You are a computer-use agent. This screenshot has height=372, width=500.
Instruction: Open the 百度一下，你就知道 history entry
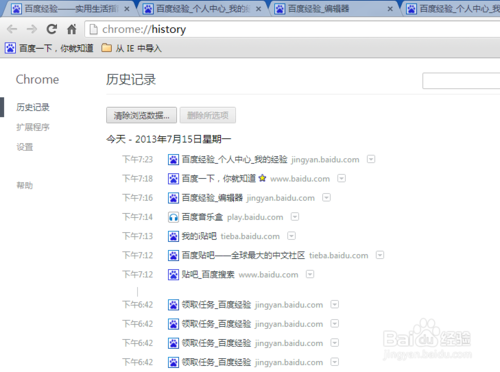point(219,179)
